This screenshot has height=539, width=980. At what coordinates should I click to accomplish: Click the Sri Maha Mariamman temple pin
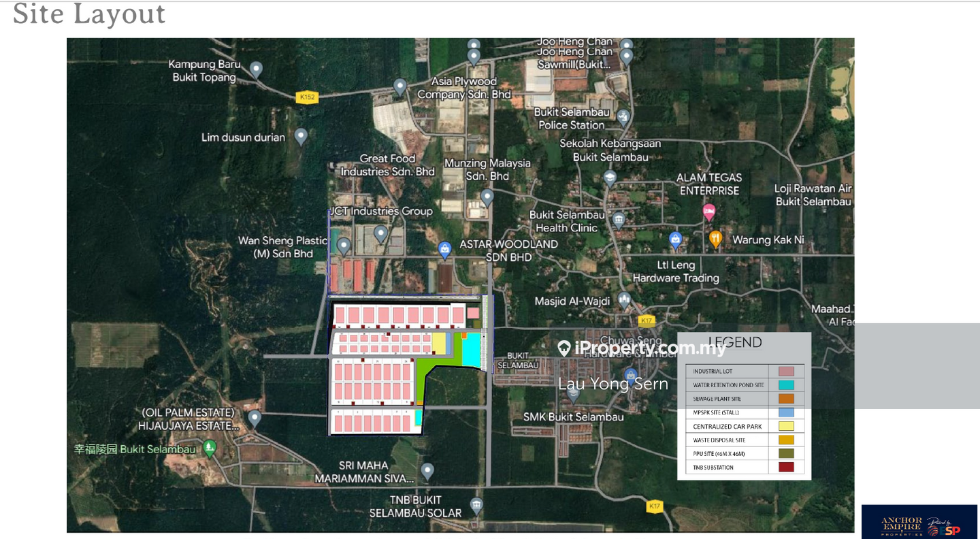tap(427, 470)
